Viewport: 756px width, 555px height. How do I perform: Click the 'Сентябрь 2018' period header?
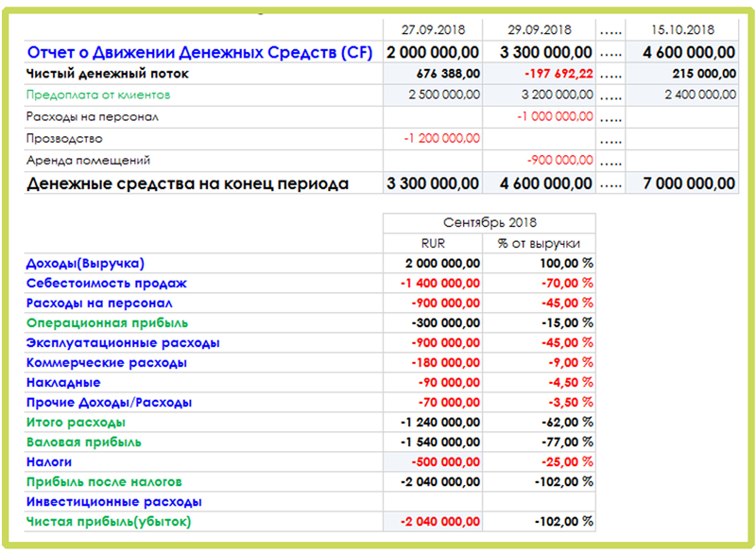[490, 223]
